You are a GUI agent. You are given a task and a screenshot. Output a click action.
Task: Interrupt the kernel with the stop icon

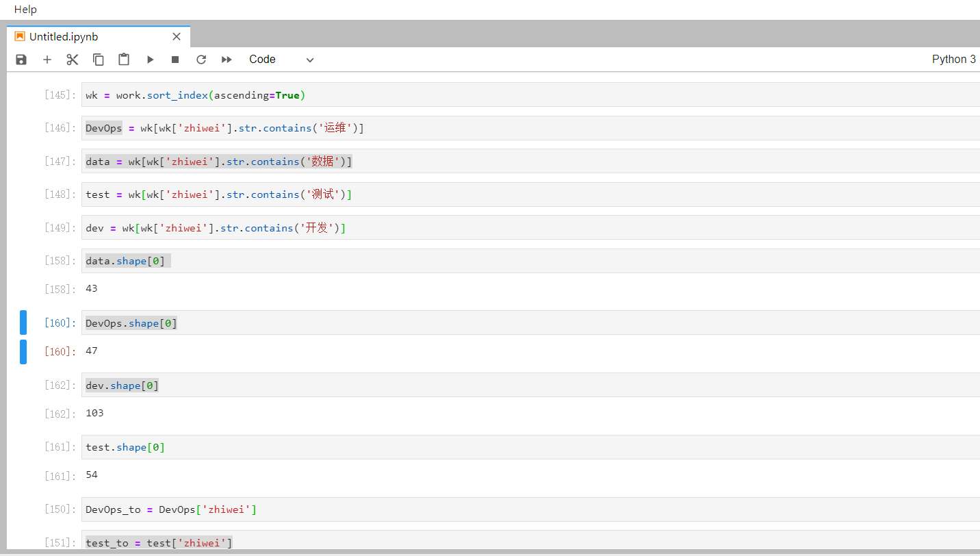pyautogui.click(x=175, y=60)
